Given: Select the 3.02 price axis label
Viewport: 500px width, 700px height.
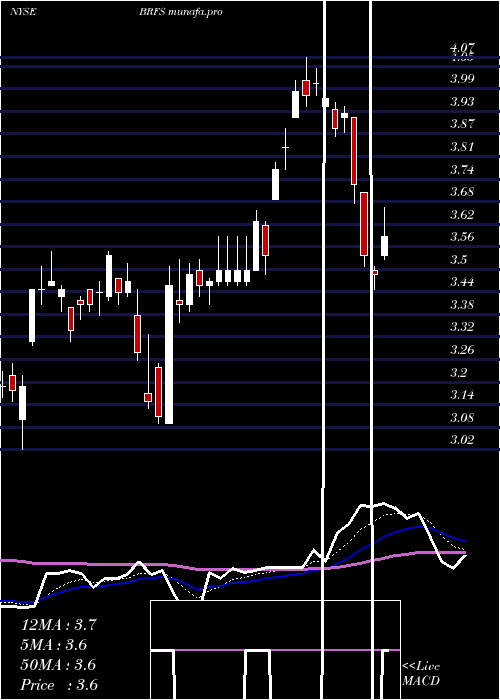Looking at the screenshot, I should [462, 440].
